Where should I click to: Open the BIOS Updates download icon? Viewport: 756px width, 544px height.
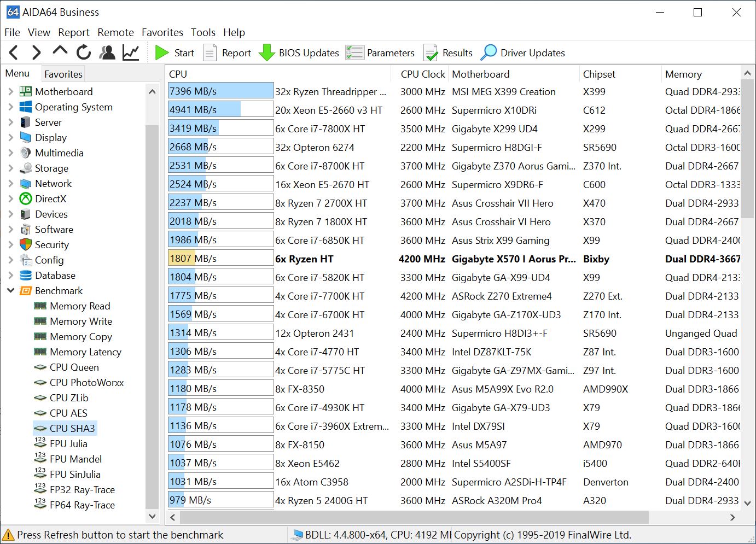pos(266,52)
